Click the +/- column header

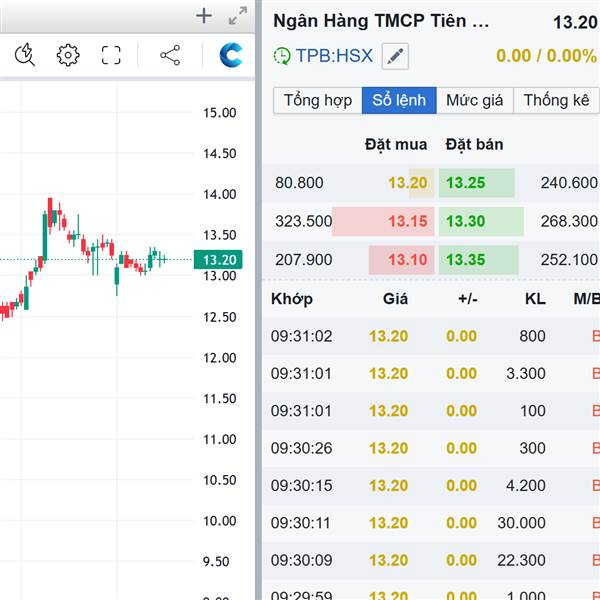click(468, 299)
